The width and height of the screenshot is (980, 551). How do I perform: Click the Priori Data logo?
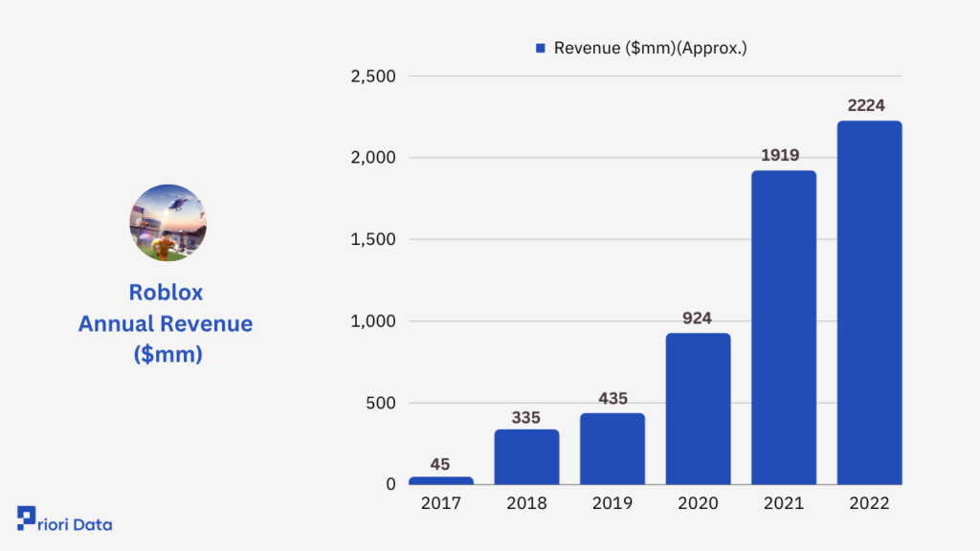(64, 519)
